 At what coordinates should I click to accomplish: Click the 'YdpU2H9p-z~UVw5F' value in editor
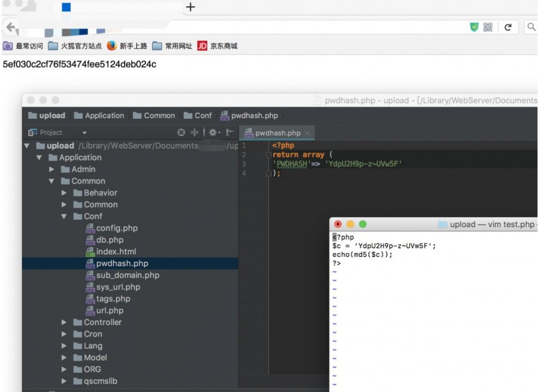click(363, 164)
